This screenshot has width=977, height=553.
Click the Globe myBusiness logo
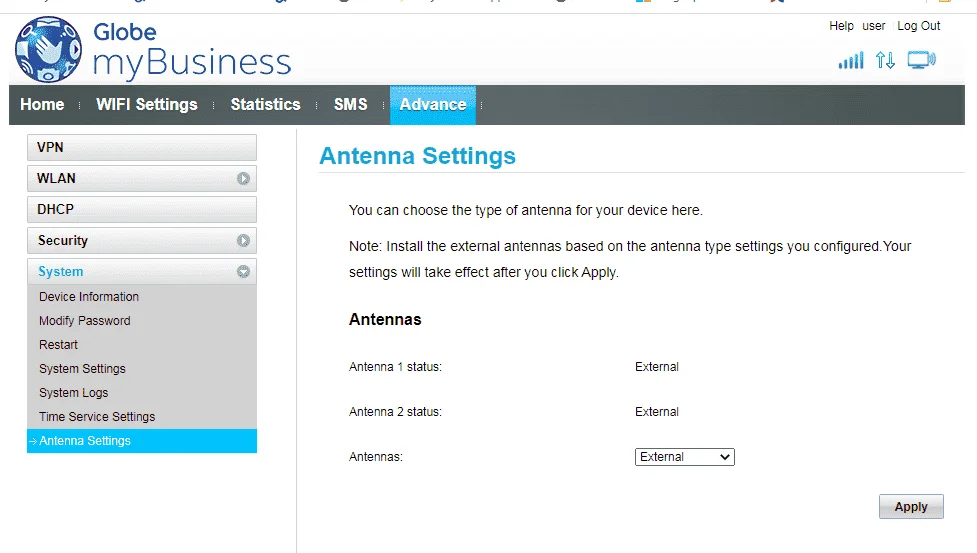[153, 50]
